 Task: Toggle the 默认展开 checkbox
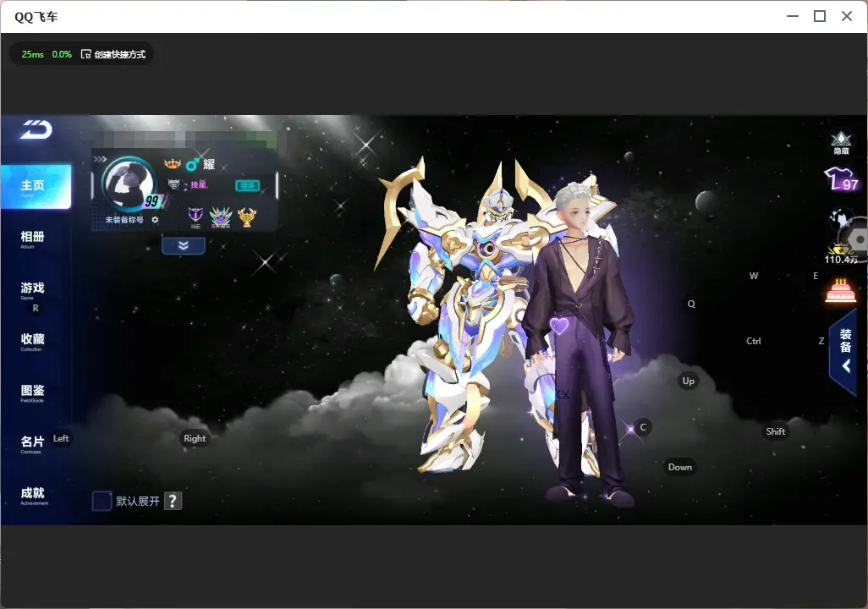point(102,501)
